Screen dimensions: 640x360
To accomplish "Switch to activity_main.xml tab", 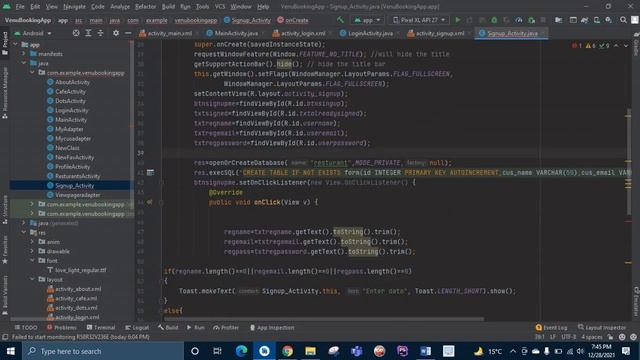I will click(165, 33).
